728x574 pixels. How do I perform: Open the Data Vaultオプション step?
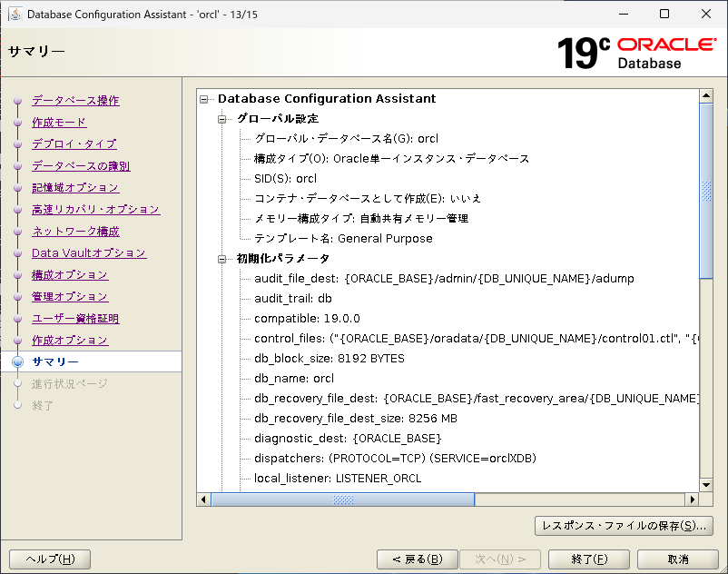click(x=89, y=253)
